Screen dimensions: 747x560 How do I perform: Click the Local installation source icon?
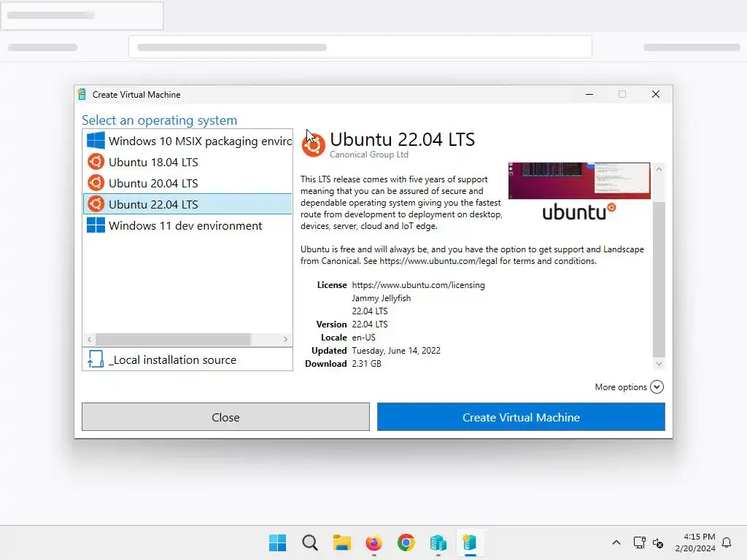click(x=96, y=359)
